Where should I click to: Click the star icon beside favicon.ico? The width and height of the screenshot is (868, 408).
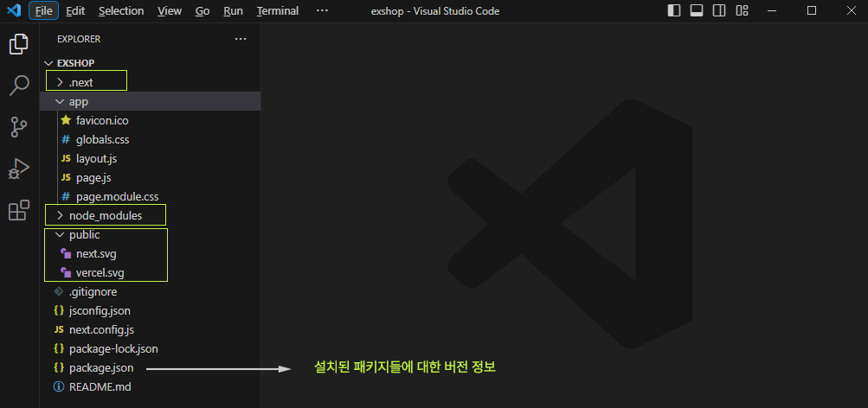tap(66, 120)
